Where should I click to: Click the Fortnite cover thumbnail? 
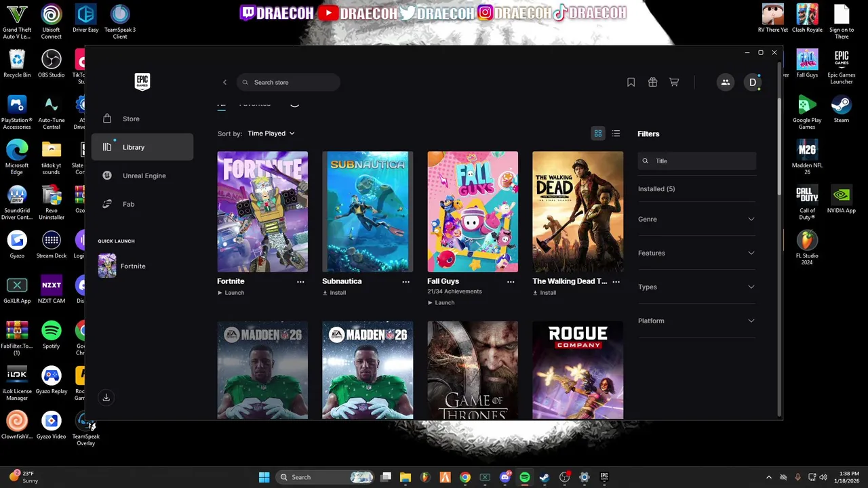[x=262, y=211]
